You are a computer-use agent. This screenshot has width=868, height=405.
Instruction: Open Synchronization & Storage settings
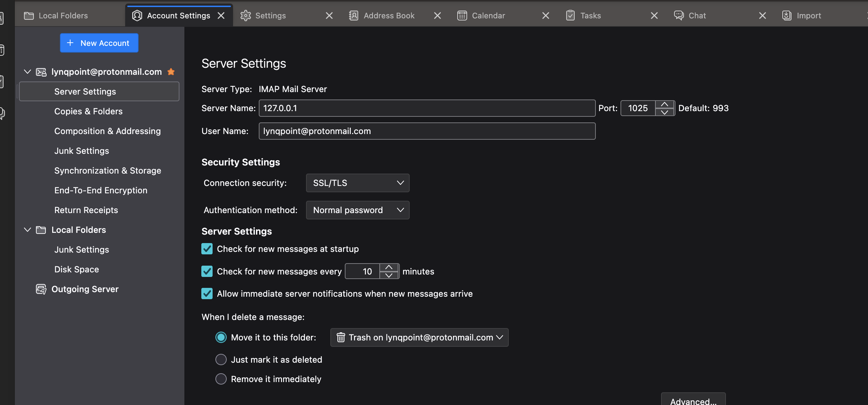99,170
